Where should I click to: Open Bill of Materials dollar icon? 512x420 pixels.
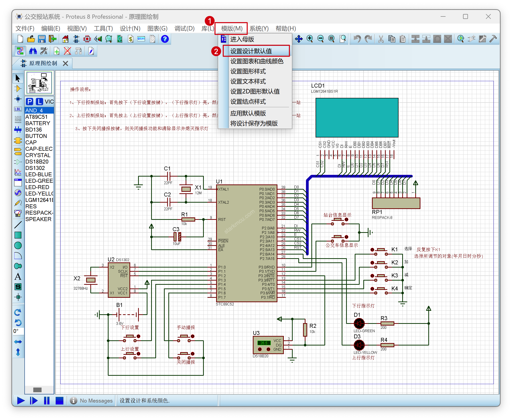click(x=131, y=39)
